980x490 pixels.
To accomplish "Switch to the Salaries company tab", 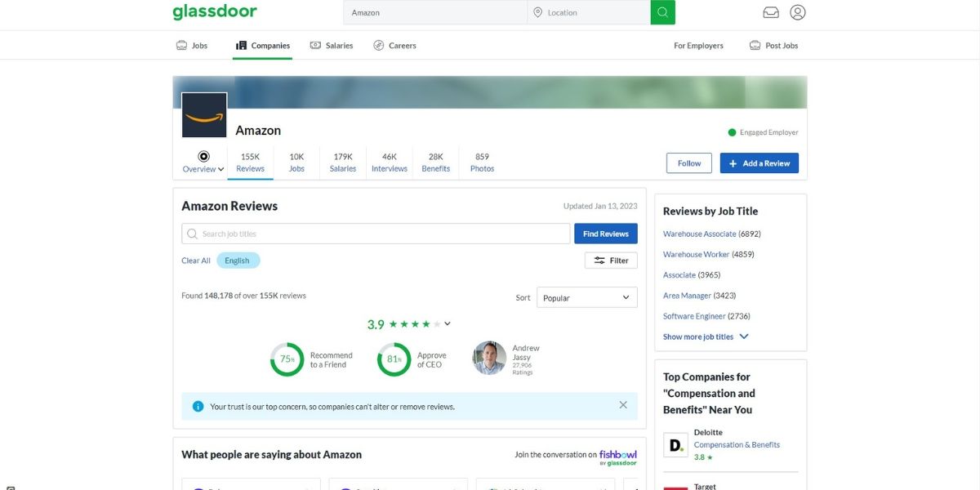I will pos(343,162).
